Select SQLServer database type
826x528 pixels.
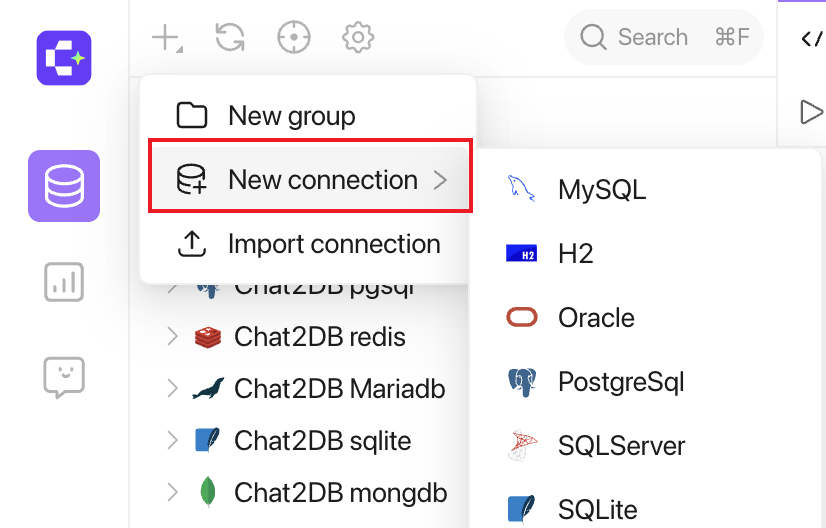click(644, 446)
